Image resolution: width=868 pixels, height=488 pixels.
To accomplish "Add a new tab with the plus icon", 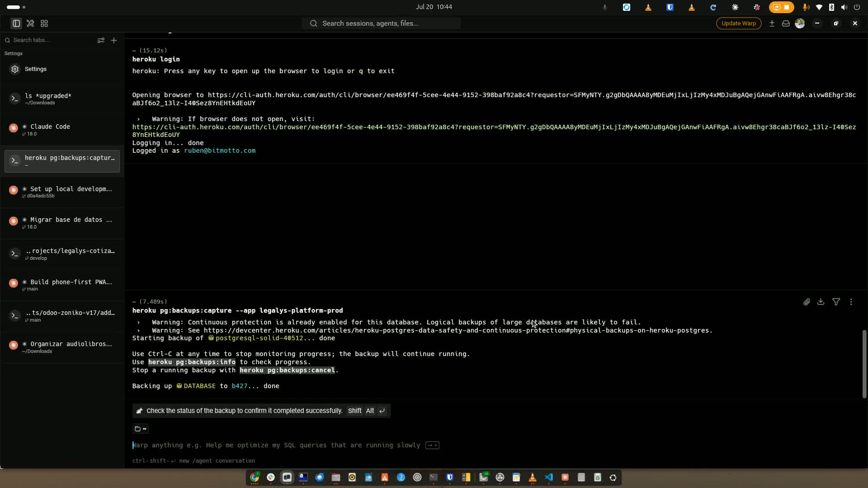I will point(114,40).
